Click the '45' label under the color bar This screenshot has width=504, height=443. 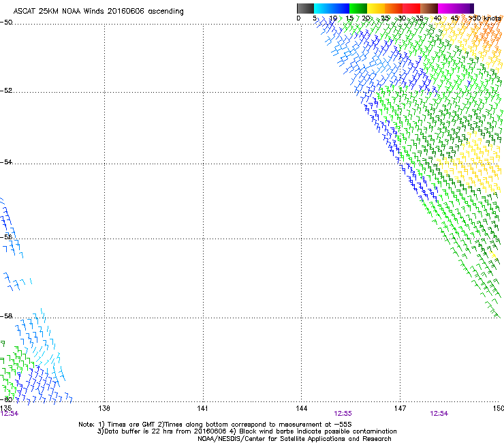point(454,18)
